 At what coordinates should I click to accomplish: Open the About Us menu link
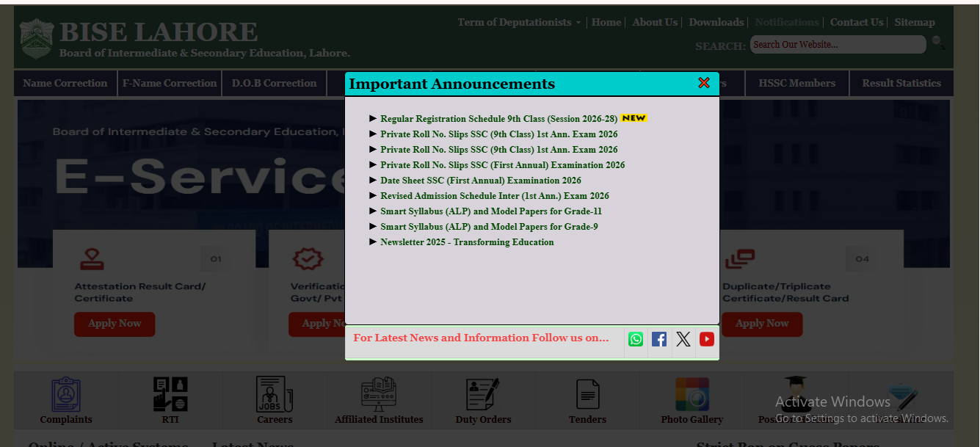[655, 22]
